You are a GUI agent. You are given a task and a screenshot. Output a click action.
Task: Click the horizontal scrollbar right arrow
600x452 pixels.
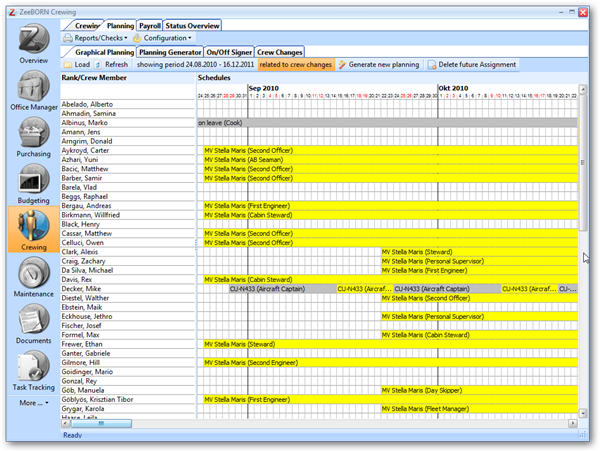[573, 423]
